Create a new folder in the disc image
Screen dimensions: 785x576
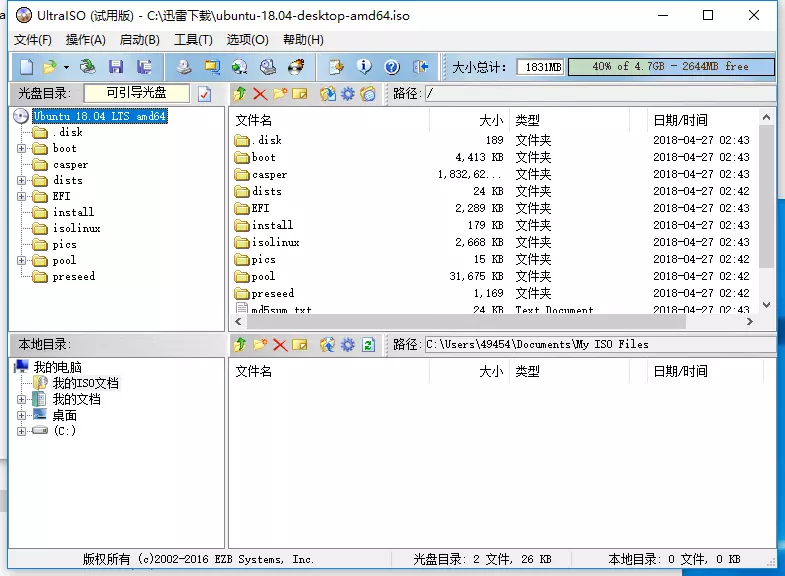pyautogui.click(x=280, y=94)
